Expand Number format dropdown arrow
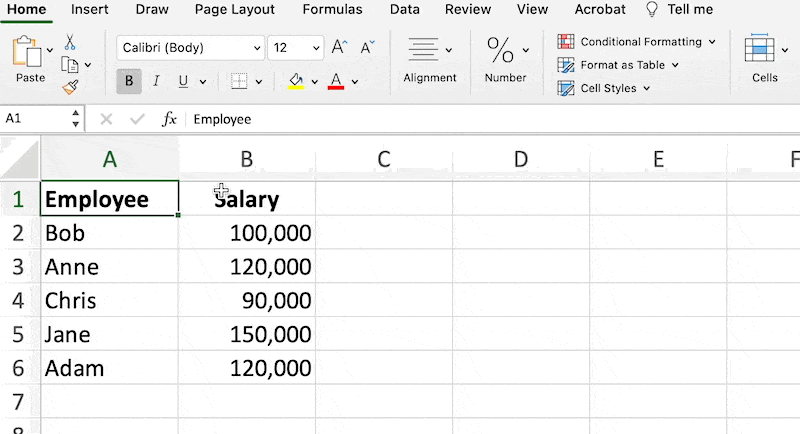The image size is (800, 434). [x=526, y=50]
